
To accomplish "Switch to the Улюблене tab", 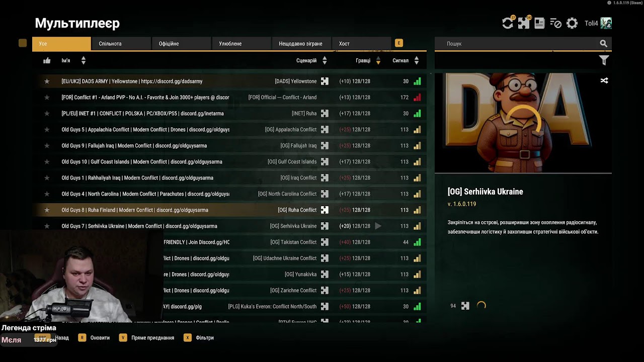I will pos(242,44).
